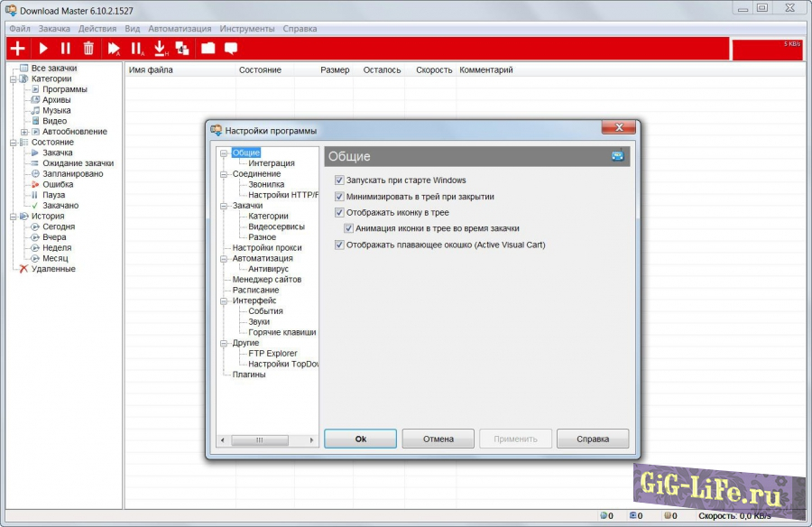Disable "Анимация иконки в трее" checkbox
The image size is (812, 527).
(348, 229)
